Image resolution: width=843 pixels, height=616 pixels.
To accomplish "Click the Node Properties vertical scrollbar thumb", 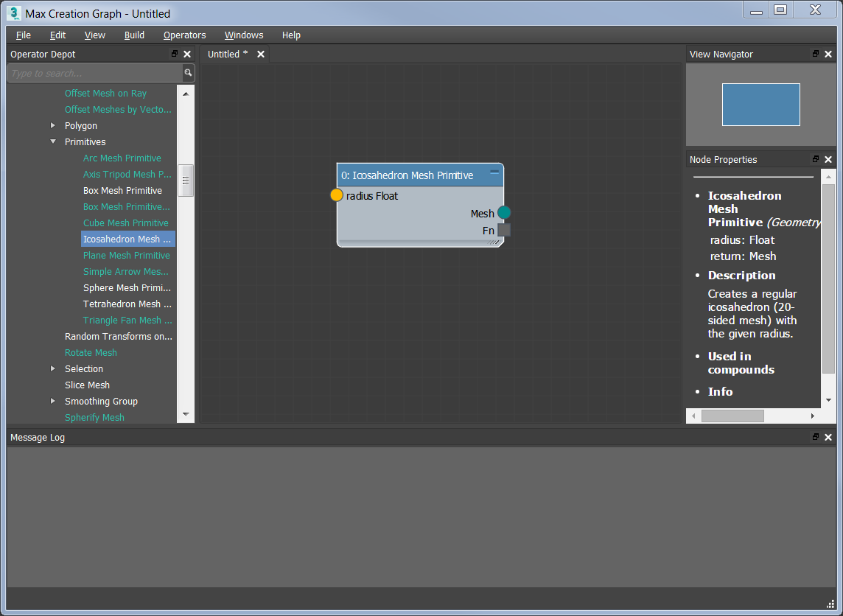I will pos(828,279).
